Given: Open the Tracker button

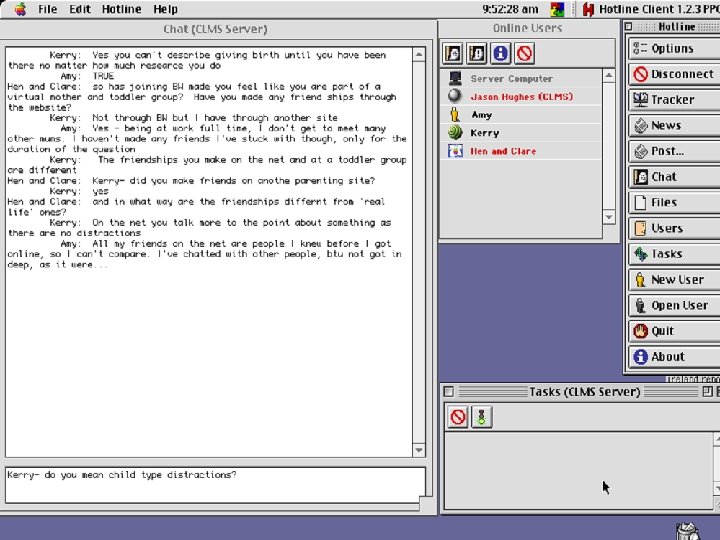Looking at the screenshot, I should (674, 100).
